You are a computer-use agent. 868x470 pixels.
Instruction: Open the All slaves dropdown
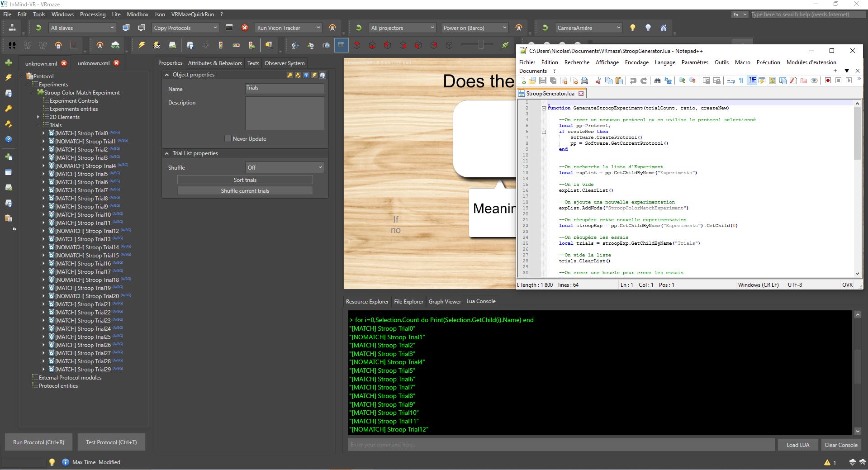pos(82,28)
